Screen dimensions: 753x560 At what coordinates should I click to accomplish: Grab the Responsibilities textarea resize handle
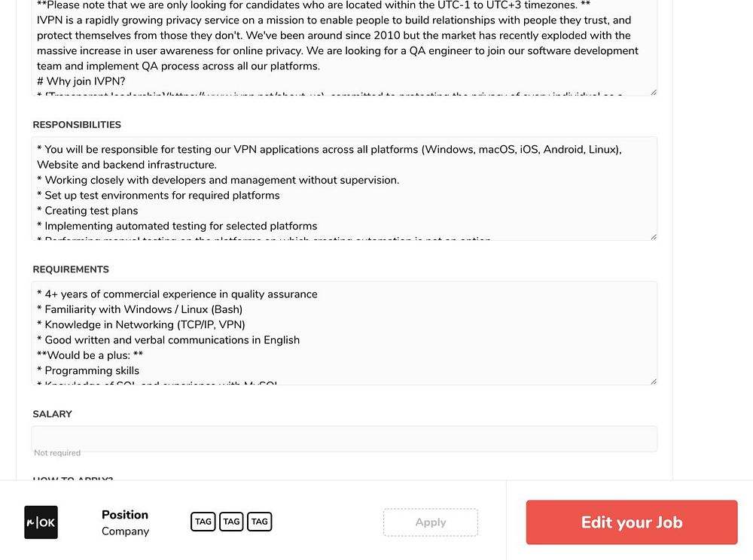[x=653, y=236]
